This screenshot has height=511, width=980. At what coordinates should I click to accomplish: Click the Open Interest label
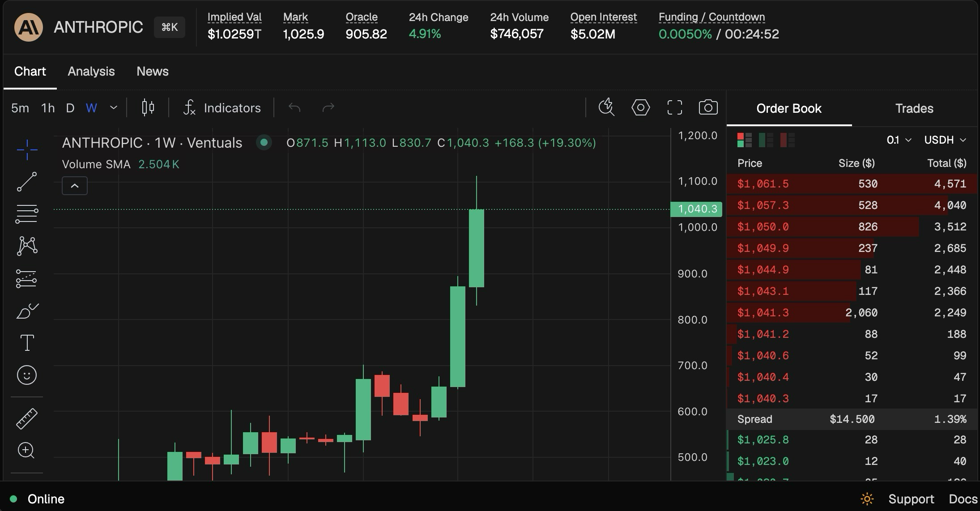pos(603,17)
